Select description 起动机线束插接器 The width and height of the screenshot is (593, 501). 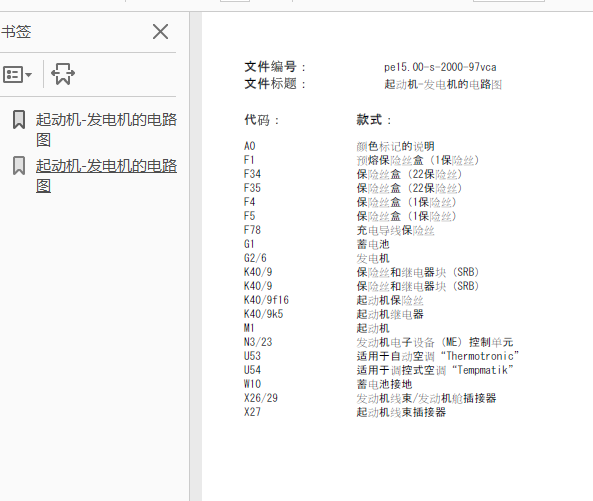pyautogui.click(x=401, y=412)
